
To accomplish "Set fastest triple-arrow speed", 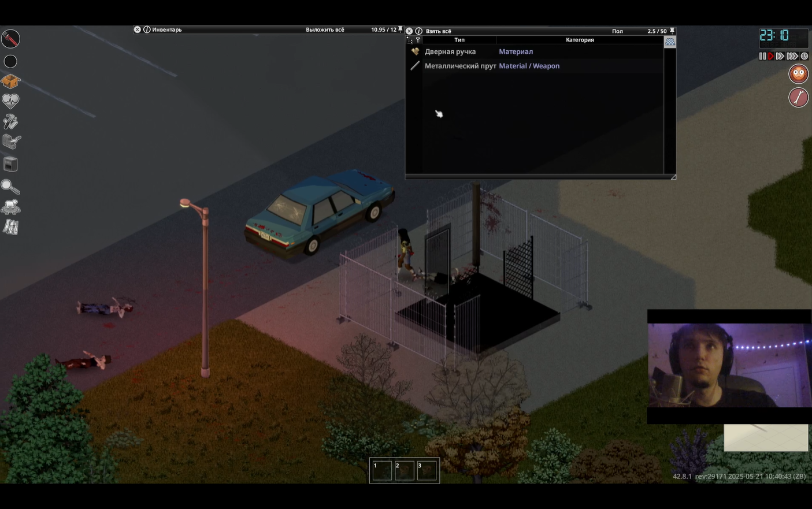I will (792, 56).
